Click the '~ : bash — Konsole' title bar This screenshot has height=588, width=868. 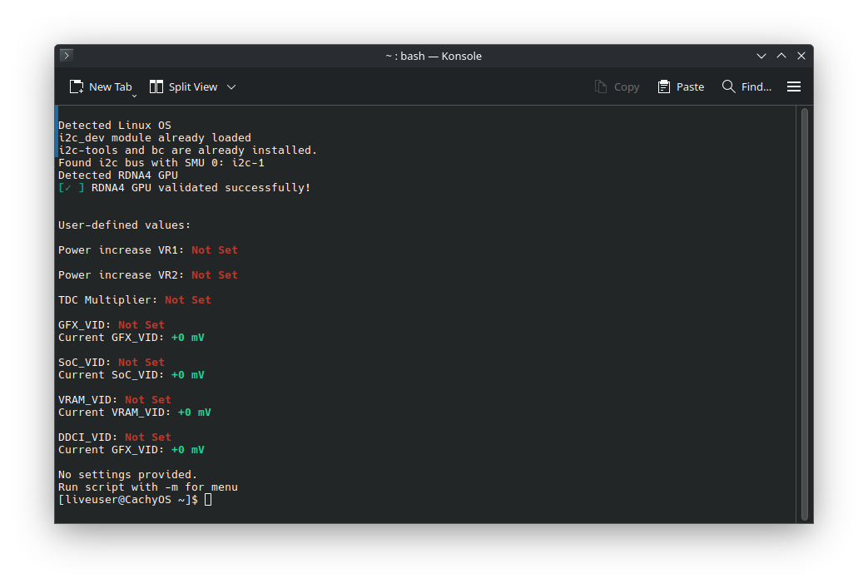click(433, 56)
